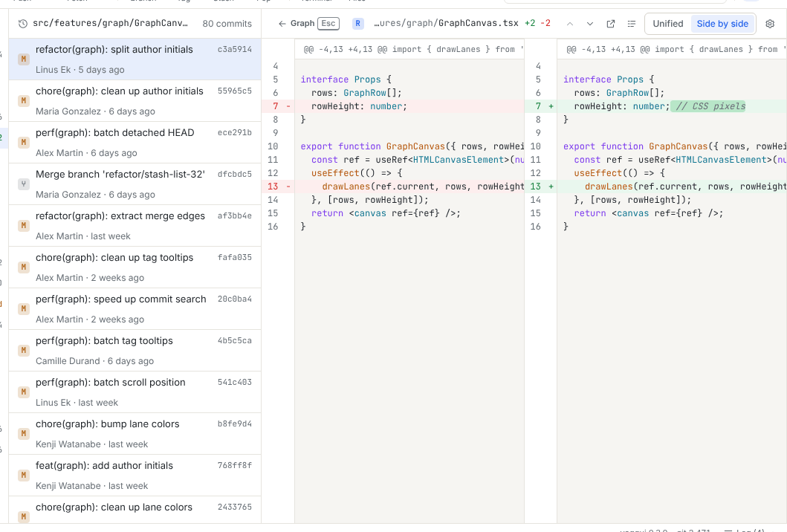Click removed line 7 in left diff pane
The width and height of the screenshot is (787, 532).
tap(393, 106)
